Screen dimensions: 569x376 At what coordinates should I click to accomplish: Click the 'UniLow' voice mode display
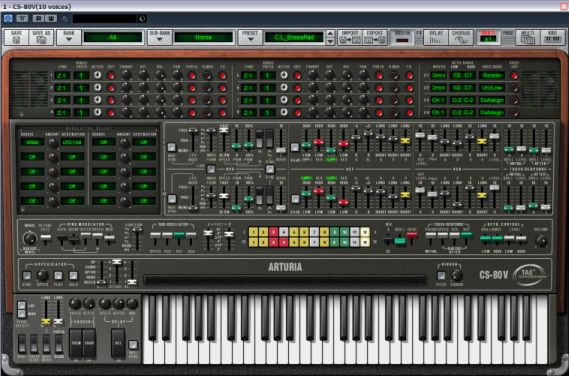pos(492,88)
